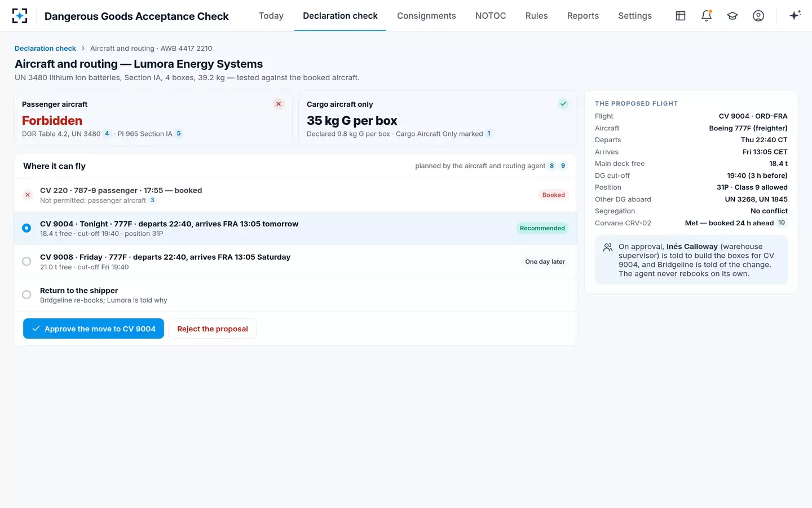Click the red X beside CV 220 row
812x508 pixels.
pos(28,195)
